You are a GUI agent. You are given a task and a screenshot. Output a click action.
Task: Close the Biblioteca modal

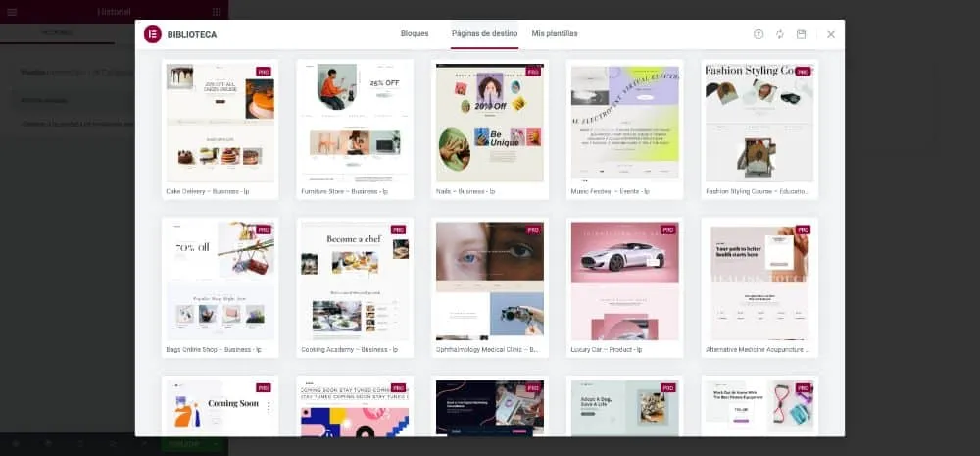(831, 34)
